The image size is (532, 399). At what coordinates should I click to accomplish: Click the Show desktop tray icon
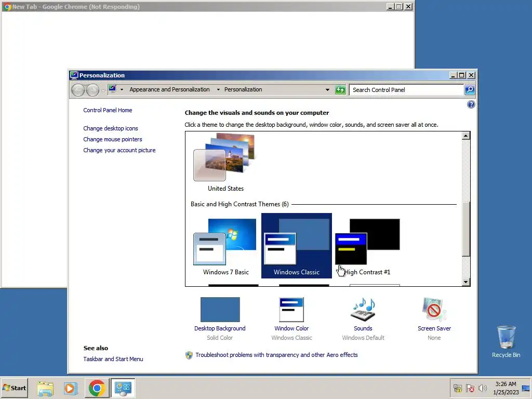coord(526,388)
